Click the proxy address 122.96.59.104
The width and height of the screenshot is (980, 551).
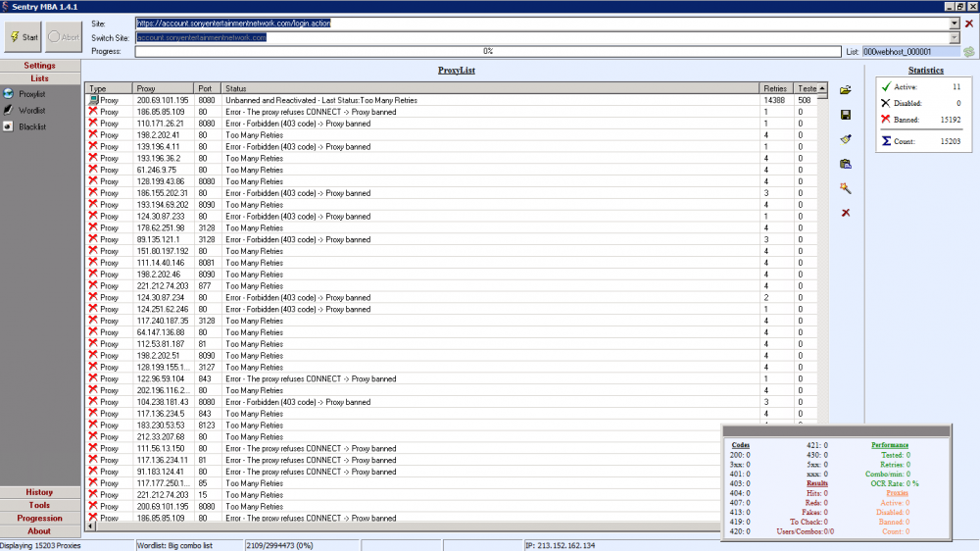[161, 379]
